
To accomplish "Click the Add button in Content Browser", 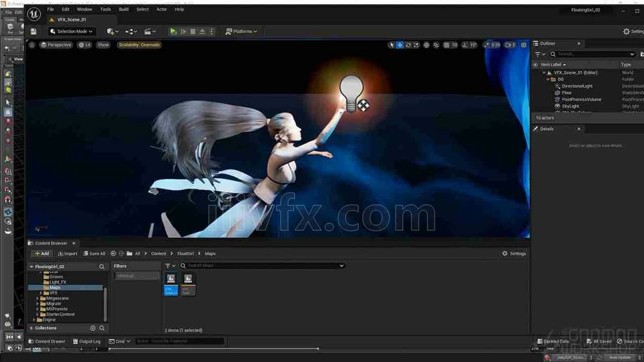I will coord(41,254).
